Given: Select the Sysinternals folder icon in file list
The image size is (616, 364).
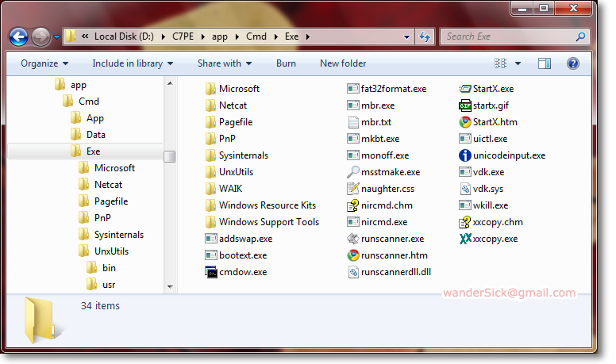Looking at the screenshot, I should (x=210, y=155).
